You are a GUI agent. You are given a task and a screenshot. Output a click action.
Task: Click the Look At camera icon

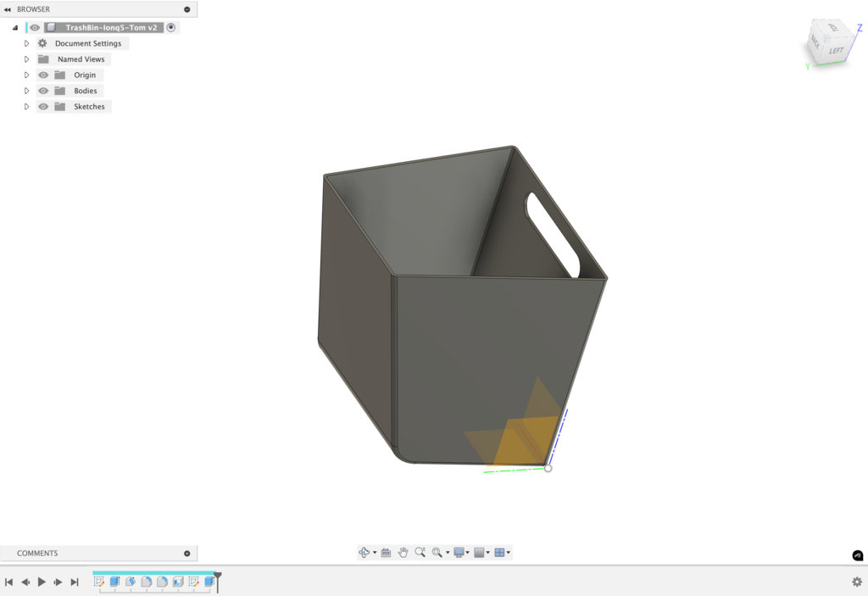tap(386, 553)
